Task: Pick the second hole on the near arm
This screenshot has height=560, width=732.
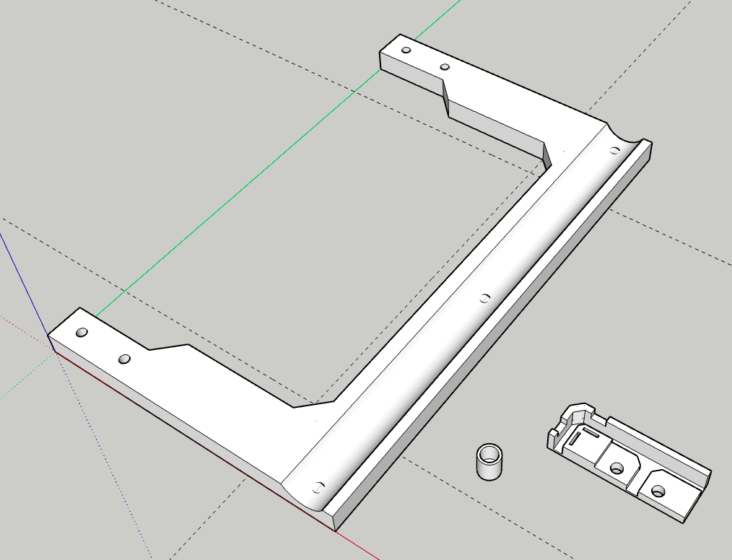Action: tap(124, 359)
